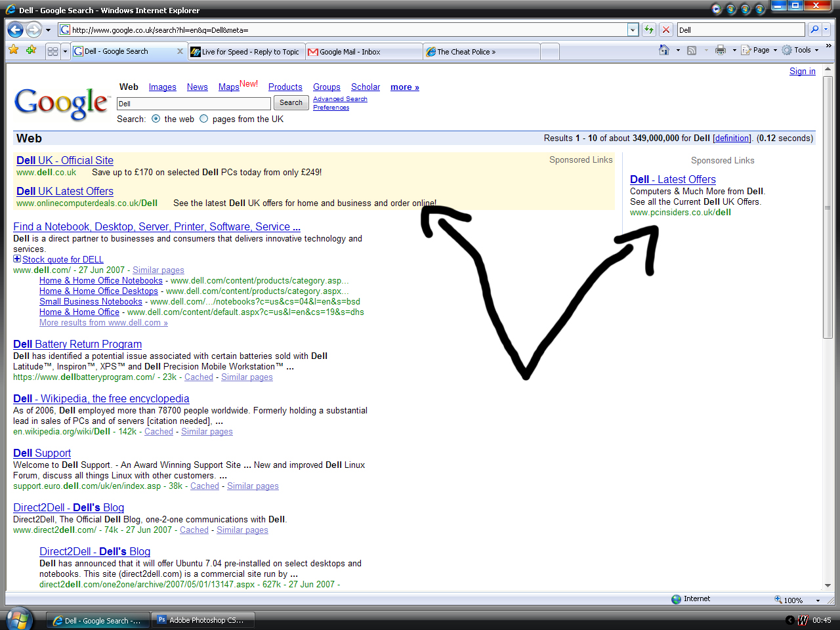
Task: Open the Favorites Center star icon
Action: coord(14,50)
